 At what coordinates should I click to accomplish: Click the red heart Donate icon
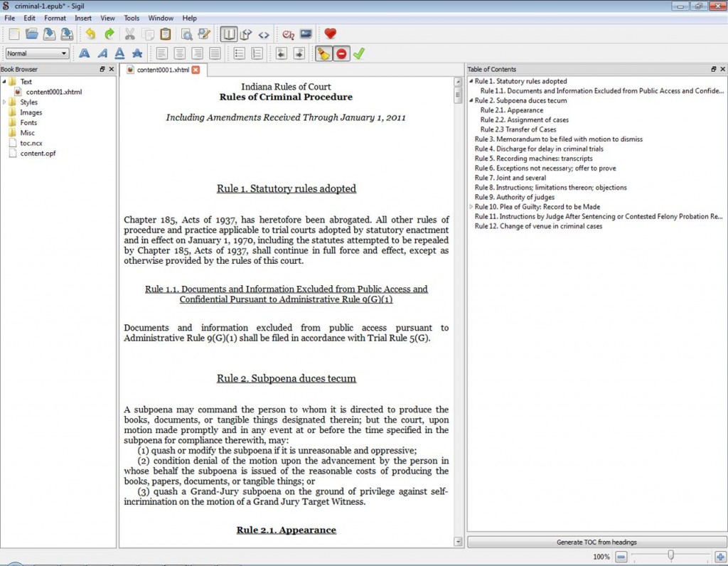pos(330,34)
